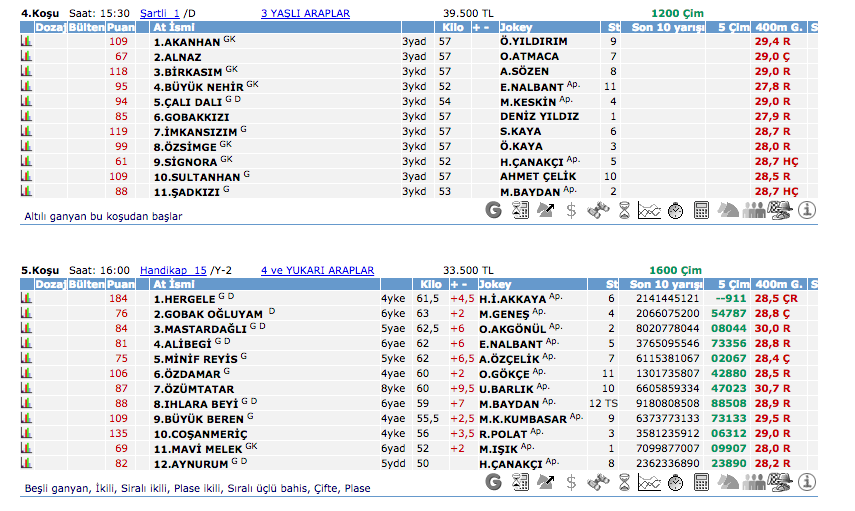Click jockey H.İ.AKKAYA in race 5
Image resolution: width=855 pixels, height=511 pixels.
[513, 298]
